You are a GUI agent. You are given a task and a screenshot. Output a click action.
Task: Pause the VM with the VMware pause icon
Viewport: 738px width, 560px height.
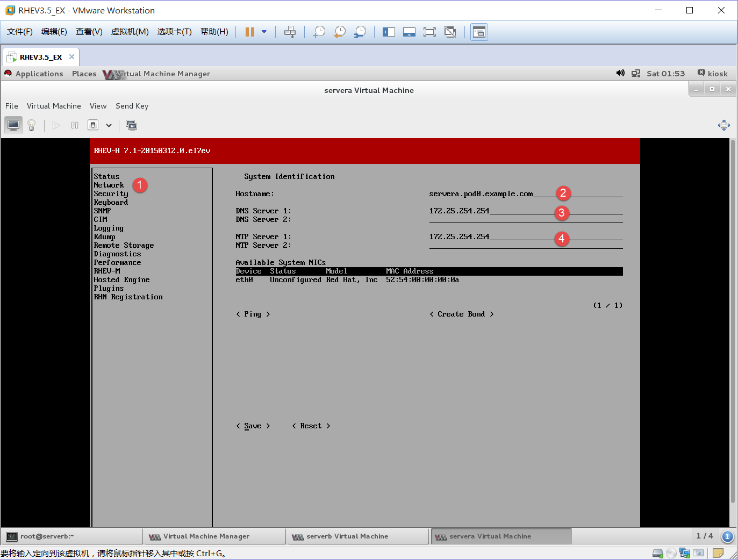[x=249, y=32]
